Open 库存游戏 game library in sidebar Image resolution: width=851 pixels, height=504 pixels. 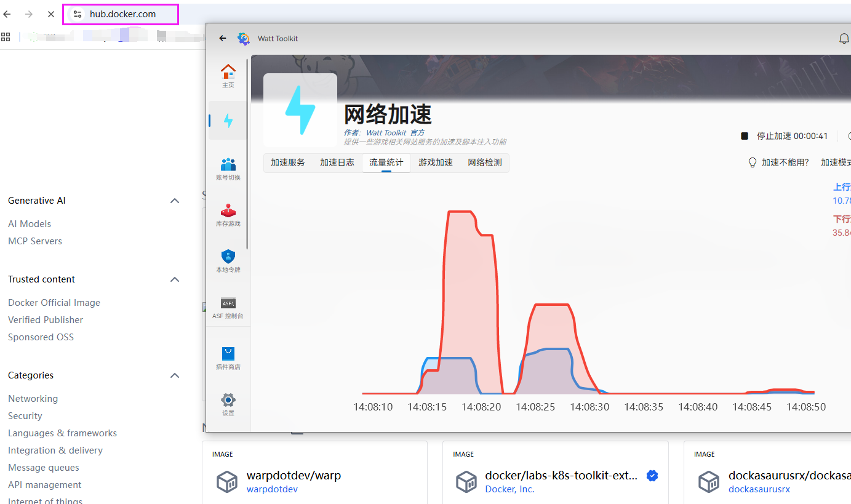(228, 215)
